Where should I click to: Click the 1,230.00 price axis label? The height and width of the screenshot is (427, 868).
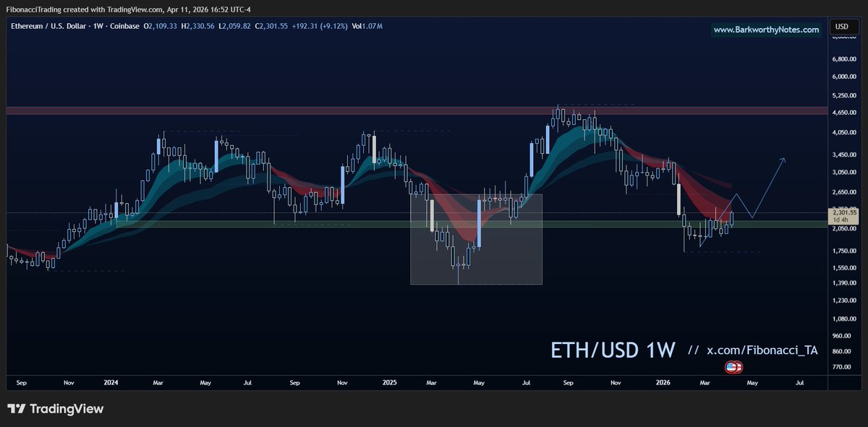point(844,301)
